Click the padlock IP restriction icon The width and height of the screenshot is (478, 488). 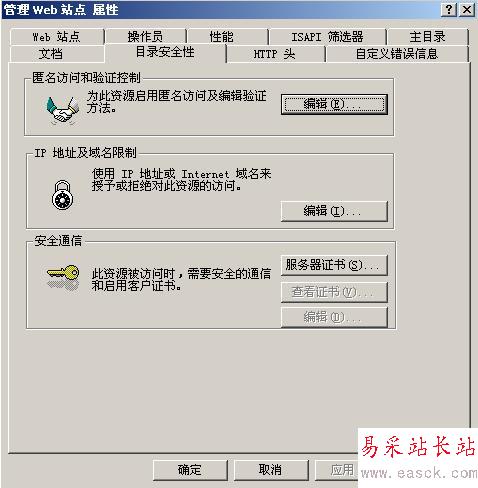pyautogui.click(x=62, y=195)
